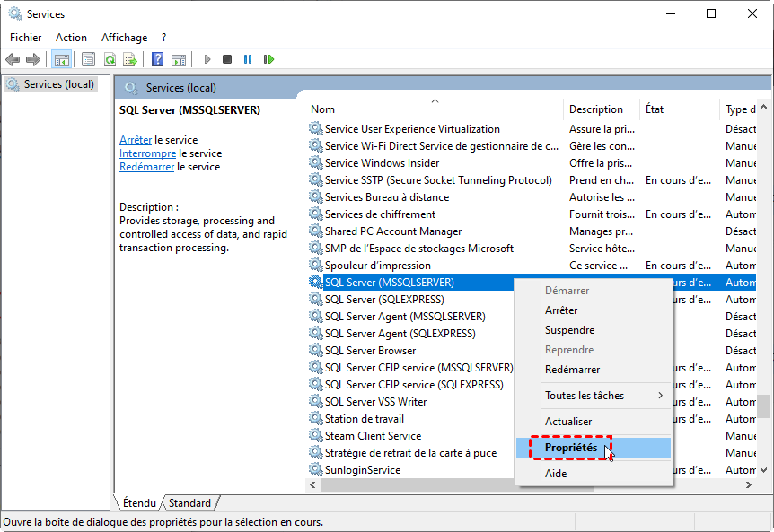Choose Arrêter in the context menu
The image size is (774, 532).
tap(594, 310)
